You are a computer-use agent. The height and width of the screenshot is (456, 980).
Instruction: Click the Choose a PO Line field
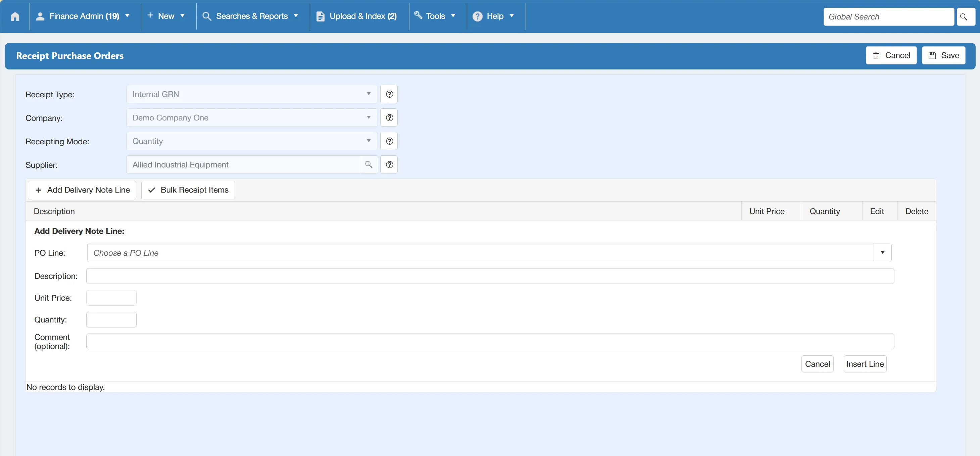[x=480, y=253]
